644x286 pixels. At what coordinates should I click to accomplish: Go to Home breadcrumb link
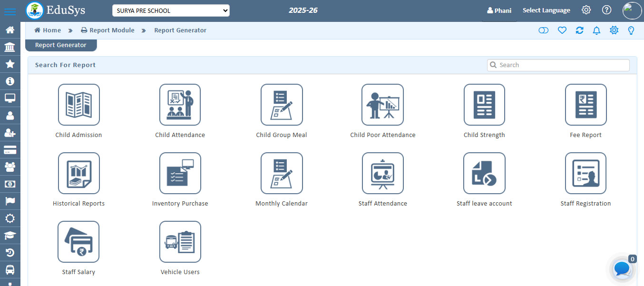48,30
